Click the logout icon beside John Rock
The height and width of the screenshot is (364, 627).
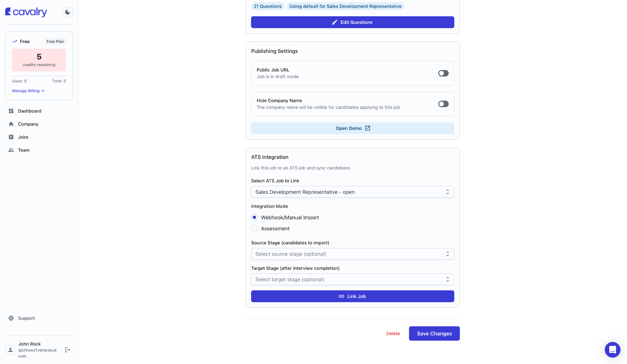click(68, 350)
